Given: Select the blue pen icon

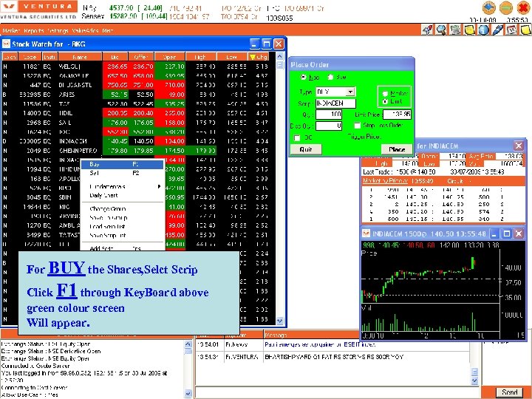Looking at the screenshot, I should coord(498,30).
